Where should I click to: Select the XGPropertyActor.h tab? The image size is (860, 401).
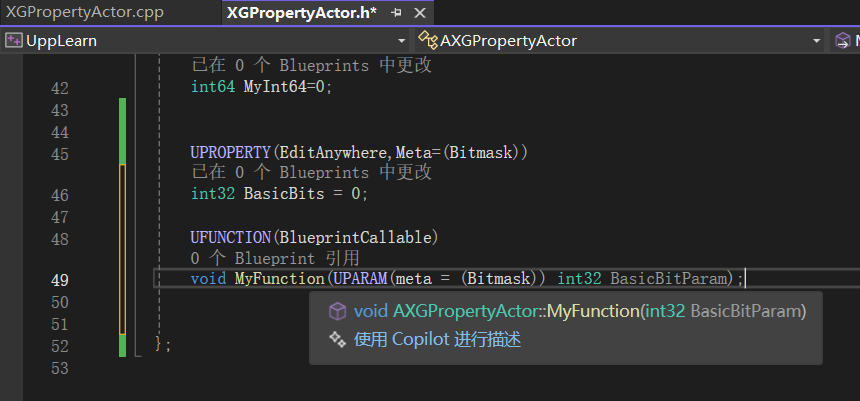301,13
